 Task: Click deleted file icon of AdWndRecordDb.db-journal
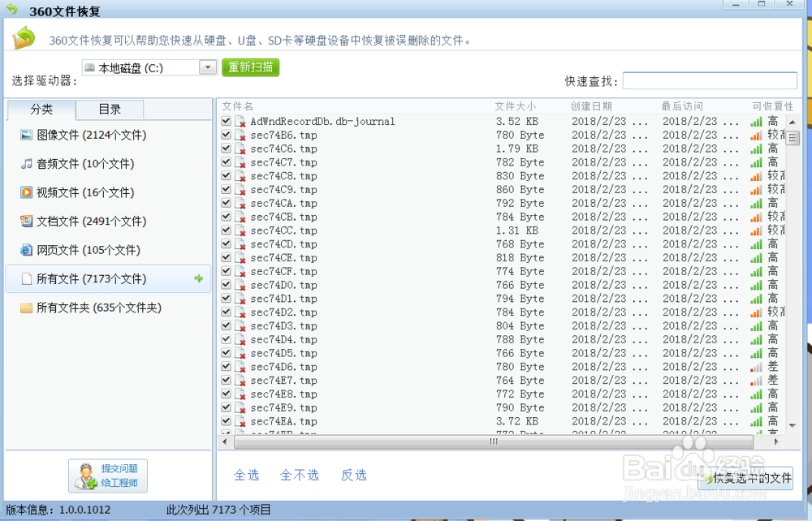click(x=240, y=122)
